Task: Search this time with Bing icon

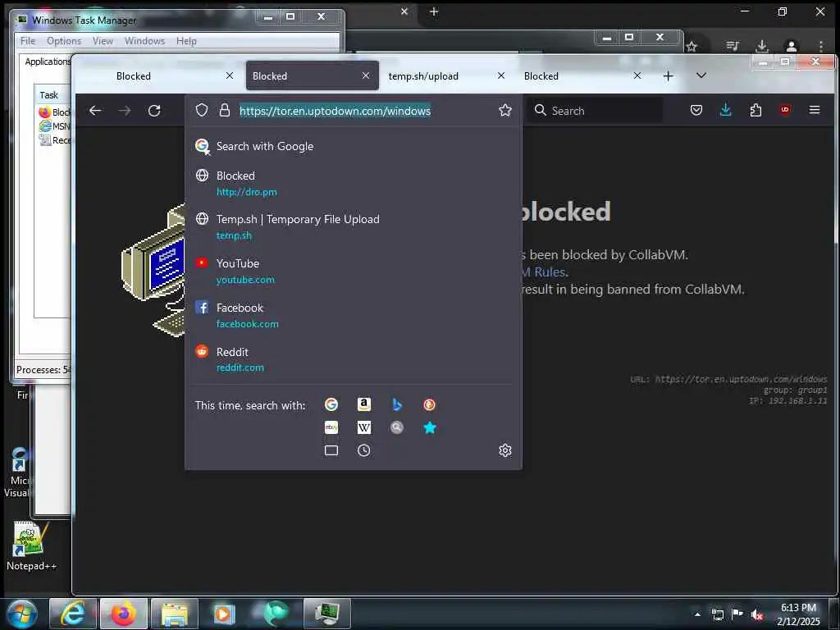Action: click(396, 404)
